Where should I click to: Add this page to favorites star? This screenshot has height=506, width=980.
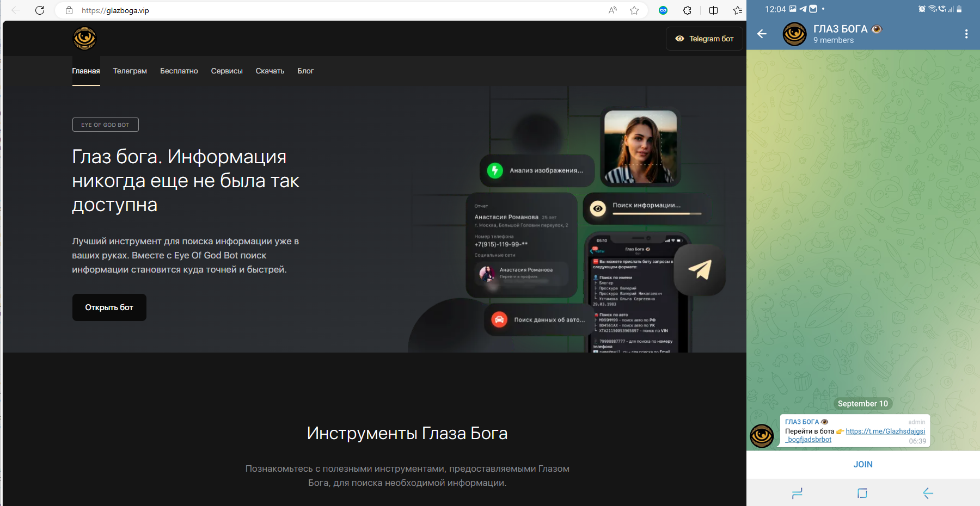(x=634, y=10)
